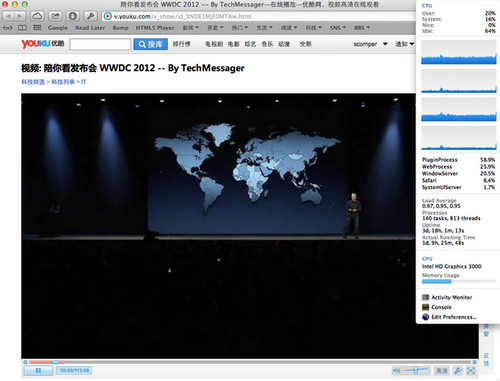Open player settings wrench icon
500x381 pixels.
(458, 370)
